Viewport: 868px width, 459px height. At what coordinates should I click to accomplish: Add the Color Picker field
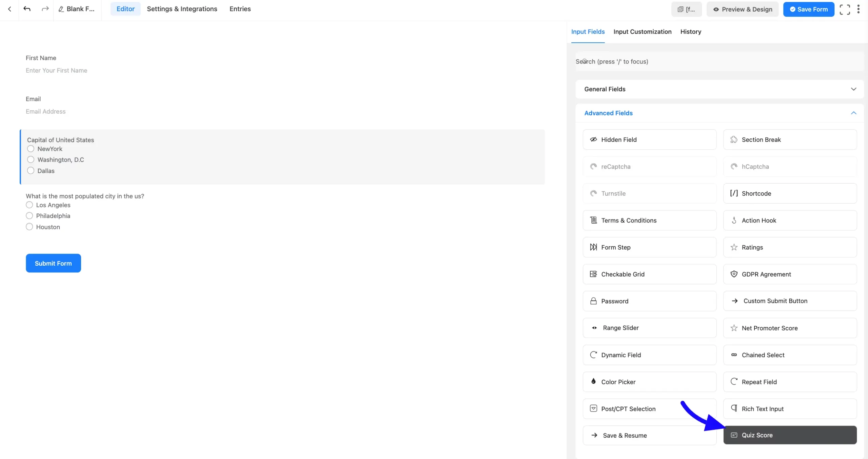(649, 382)
